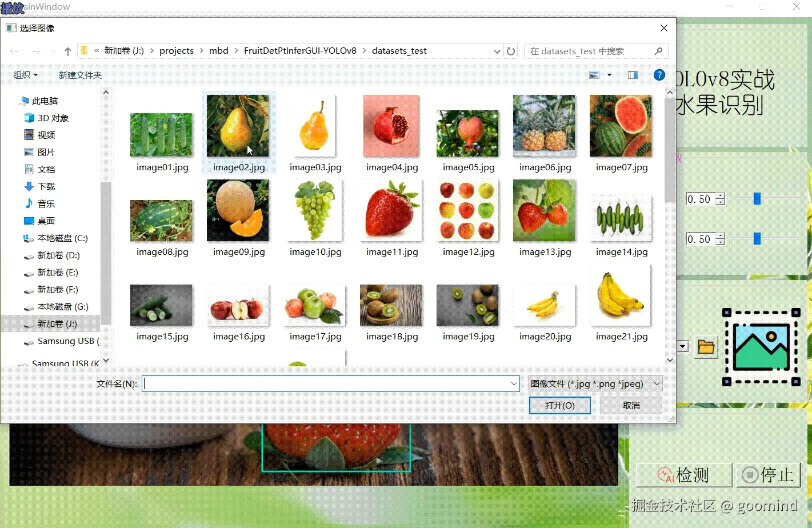812x528 pixels.
Task: Open the 图像文件 file type dropdown
Action: 595,384
